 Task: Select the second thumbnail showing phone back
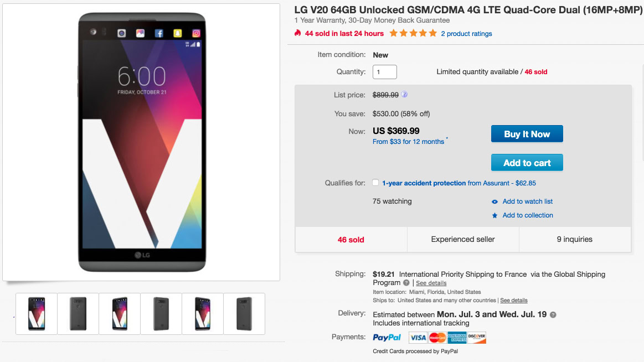click(x=78, y=314)
